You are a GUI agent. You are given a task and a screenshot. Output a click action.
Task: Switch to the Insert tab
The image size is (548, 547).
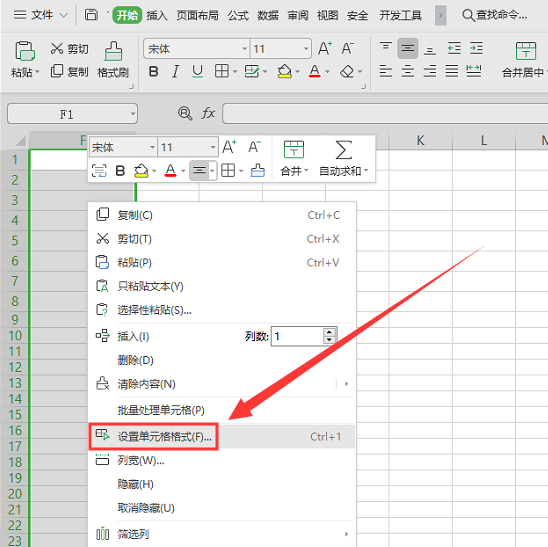[x=157, y=15]
